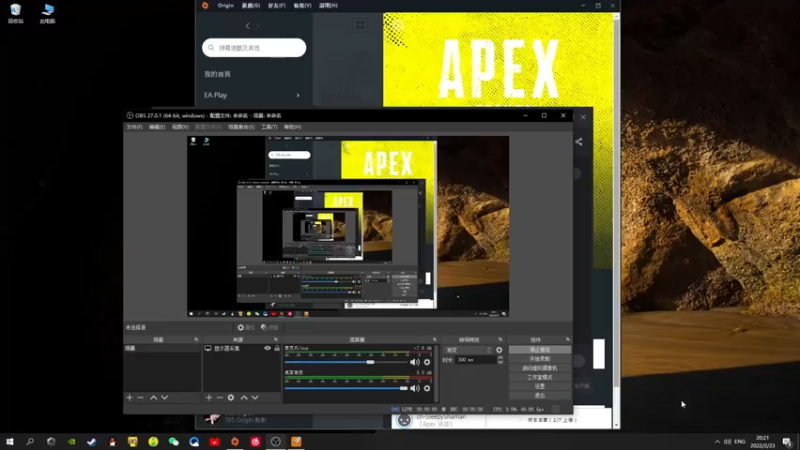Open the OBS Tools menu
The image size is (800, 450).
click(x=269, y=127)
